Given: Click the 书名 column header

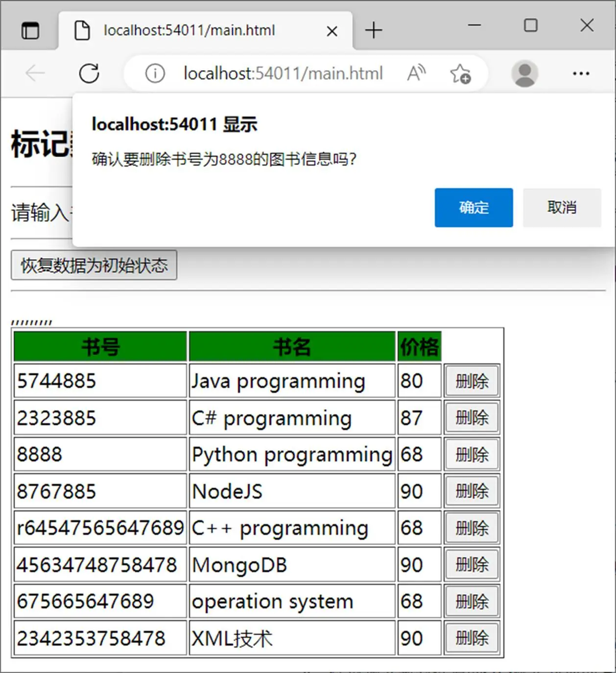Looking at the screenshot, I should click(292, 346).
